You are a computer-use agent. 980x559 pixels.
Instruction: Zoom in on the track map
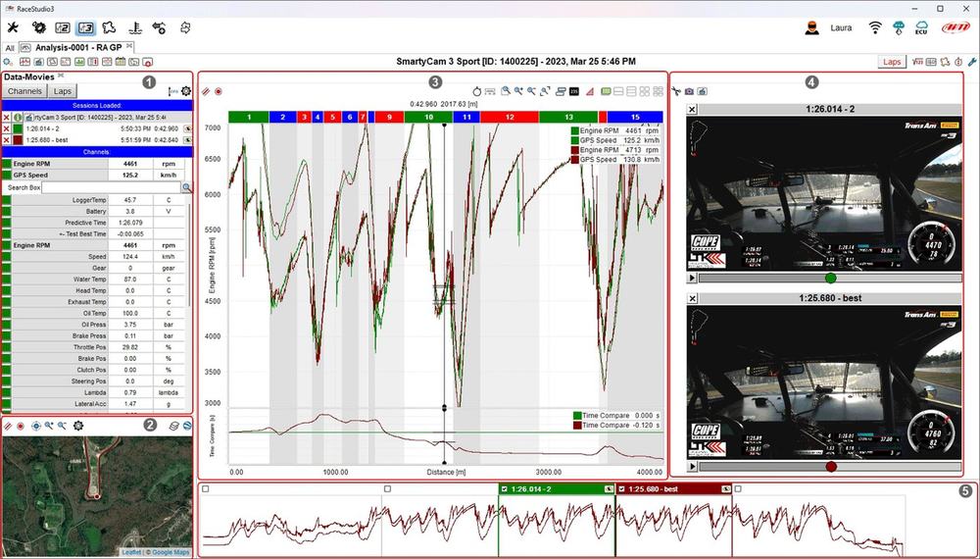(49, 426)
